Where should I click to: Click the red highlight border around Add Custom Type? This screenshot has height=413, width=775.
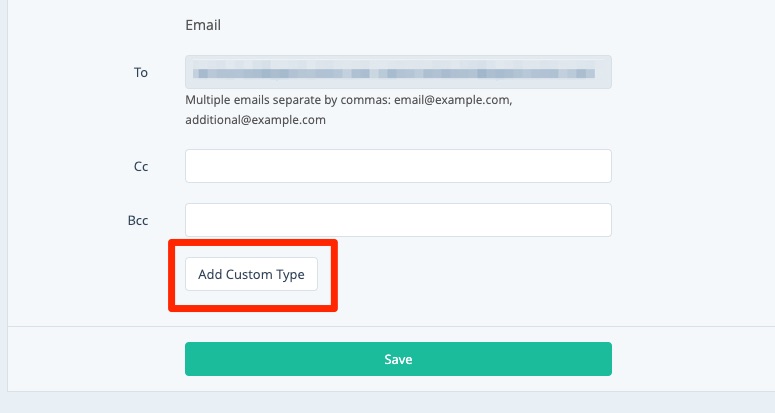pyautogui.click(x=252, y=242)
